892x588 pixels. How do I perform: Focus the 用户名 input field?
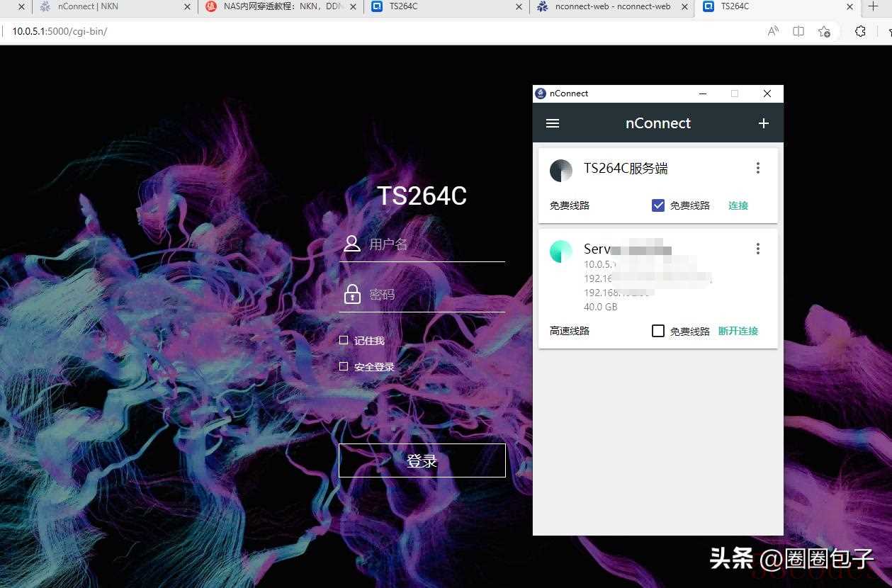pos(422,244)
